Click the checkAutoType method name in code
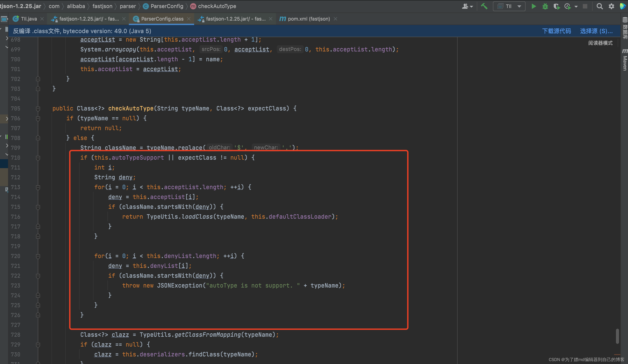628x364 pixels. [x=131, y=108]
